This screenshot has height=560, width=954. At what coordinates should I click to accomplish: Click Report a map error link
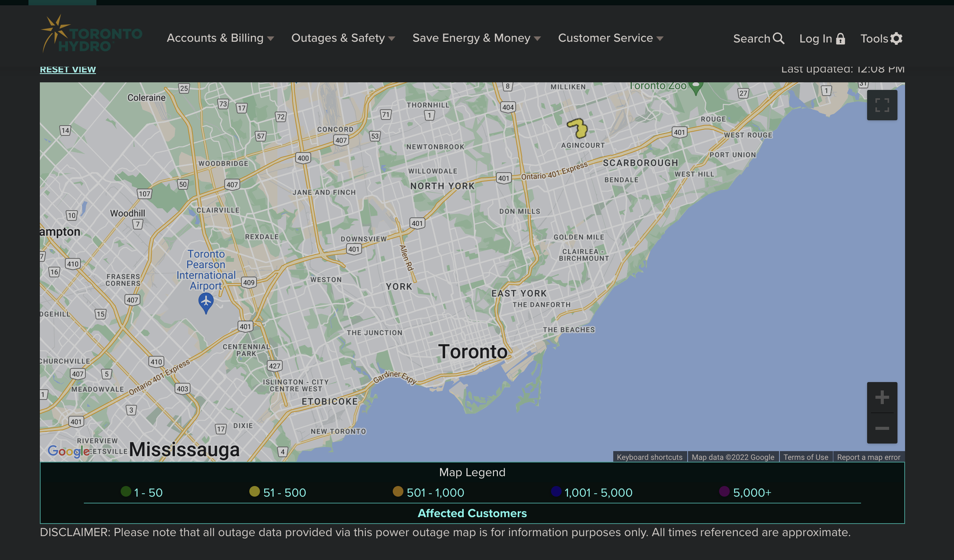[869, 457]
